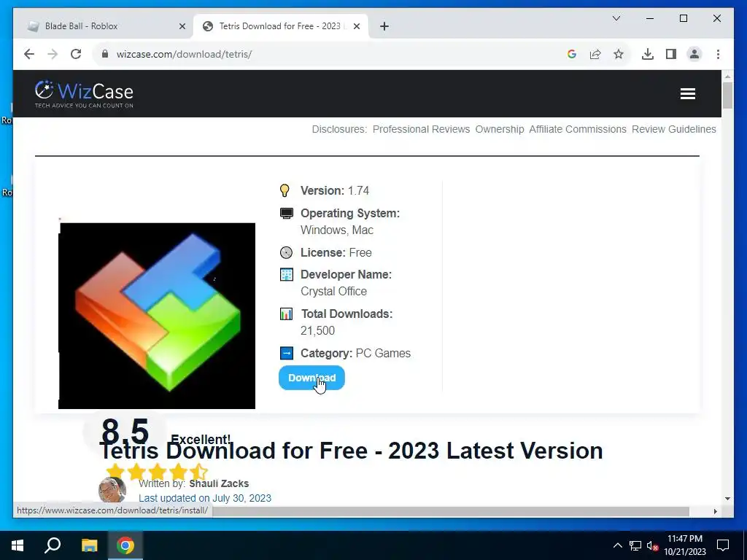The image size is (747, 560).
Task: Click the Tetris blocks thumbnail image
Action: [157, 316]
